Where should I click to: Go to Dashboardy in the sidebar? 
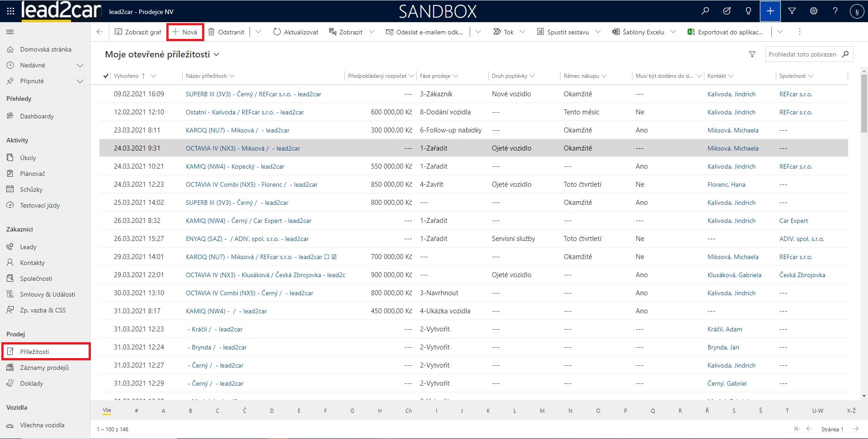[x=37, y=116]
